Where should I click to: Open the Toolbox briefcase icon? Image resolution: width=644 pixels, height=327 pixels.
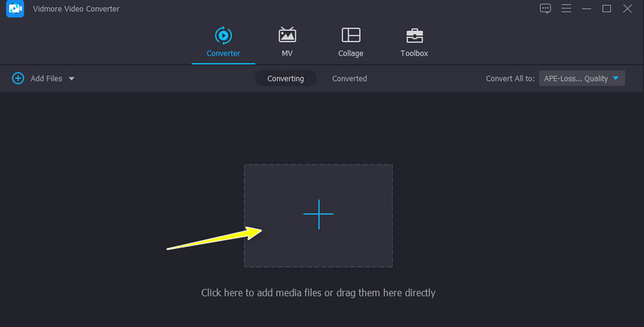pyautogui.click(x=415, y=35)
